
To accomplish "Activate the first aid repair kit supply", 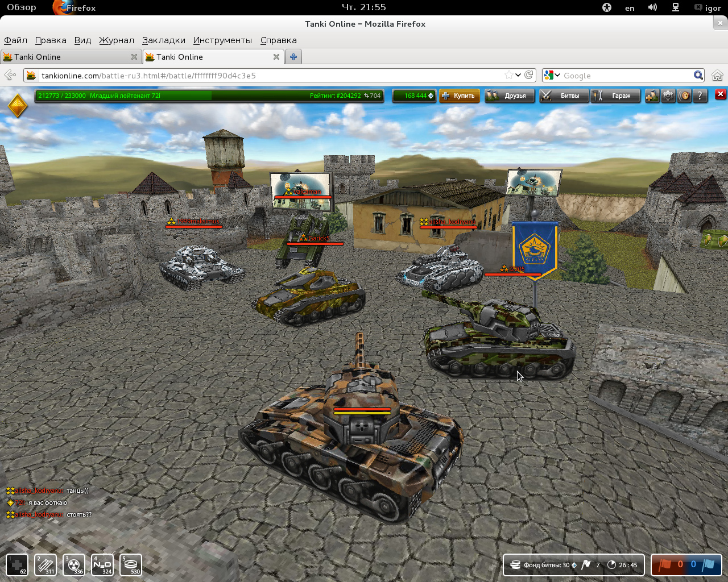I will point(17,564).
